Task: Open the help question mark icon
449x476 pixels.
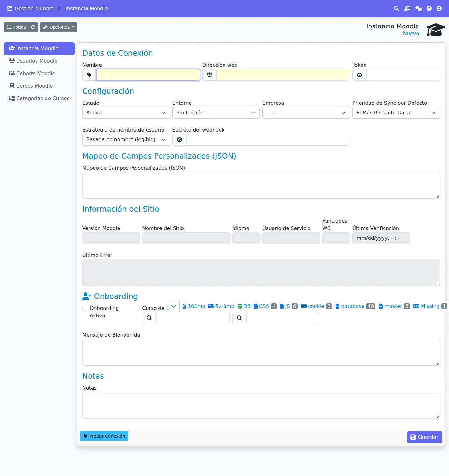Action: [429, 8]
